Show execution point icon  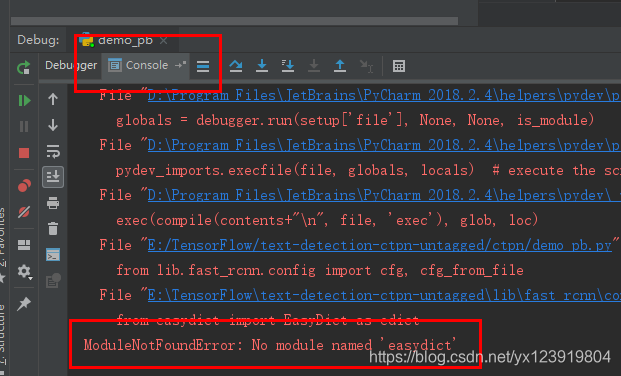pyautogui.click(x=203, y=66)
